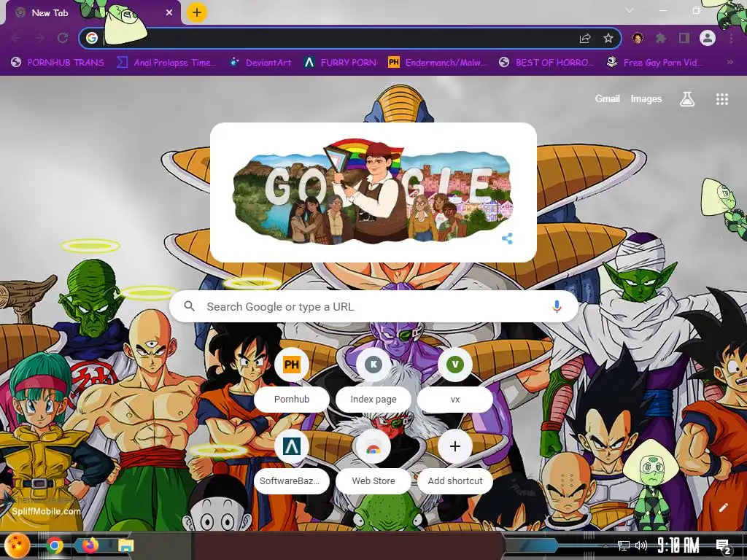Customize this page with the pencil icon
Screen dimensions: 747x560
[723, 507]
